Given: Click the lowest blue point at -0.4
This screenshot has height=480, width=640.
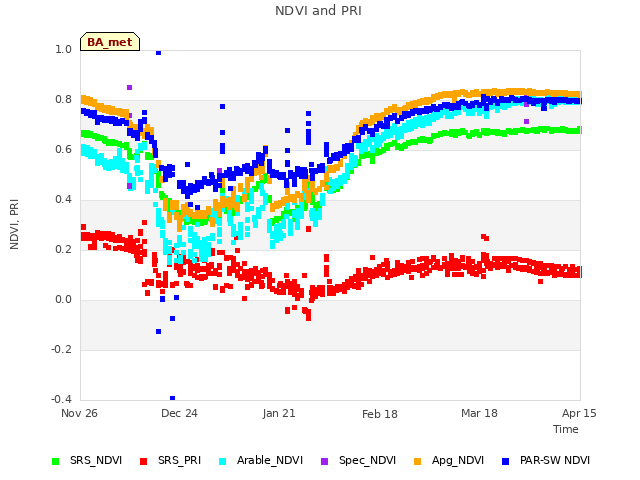Looking at the screenshot, I should coord(172,398).
